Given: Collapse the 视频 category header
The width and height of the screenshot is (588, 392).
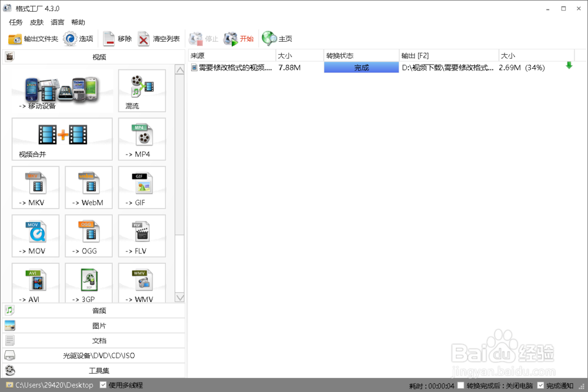Looking at the screenshot, I should (x=93, y=57).
